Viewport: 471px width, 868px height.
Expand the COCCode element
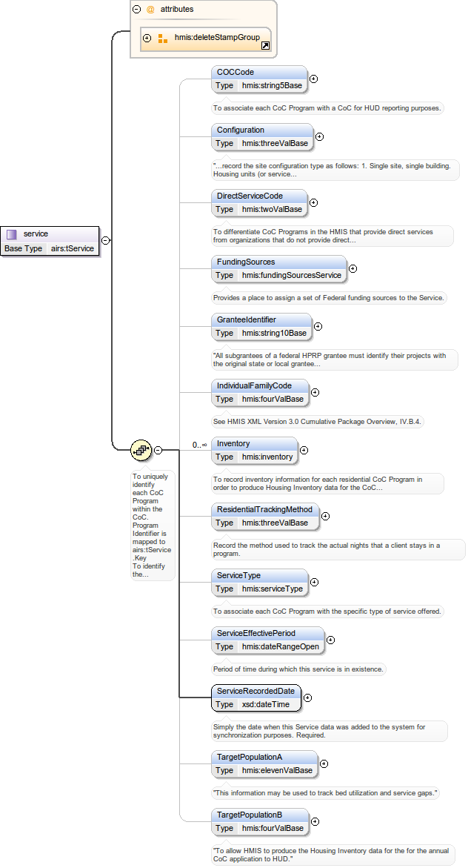[x=313, y=79]
